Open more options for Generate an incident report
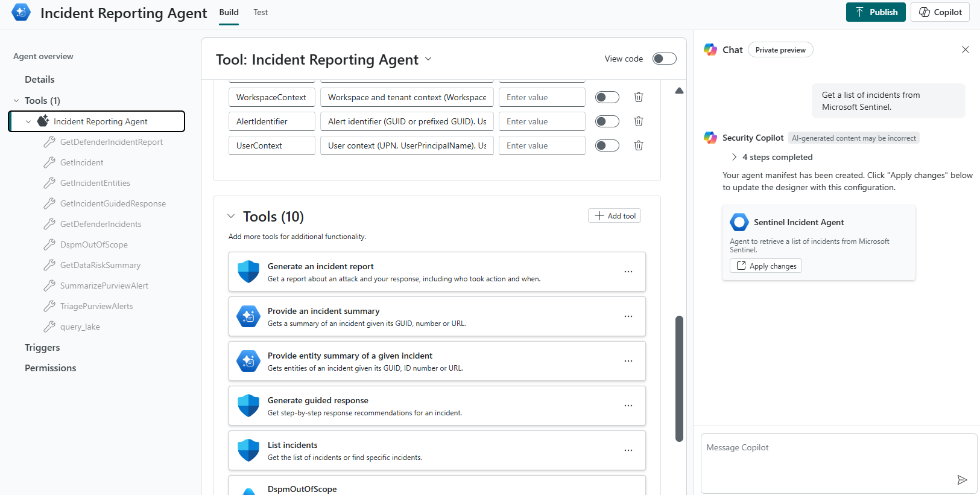 coord(628,272)
